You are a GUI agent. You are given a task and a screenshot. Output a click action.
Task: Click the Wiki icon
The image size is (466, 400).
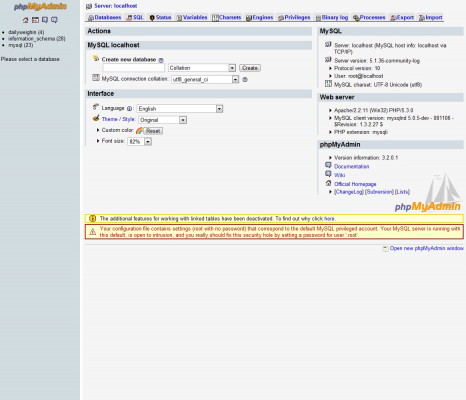pos(328,174)
